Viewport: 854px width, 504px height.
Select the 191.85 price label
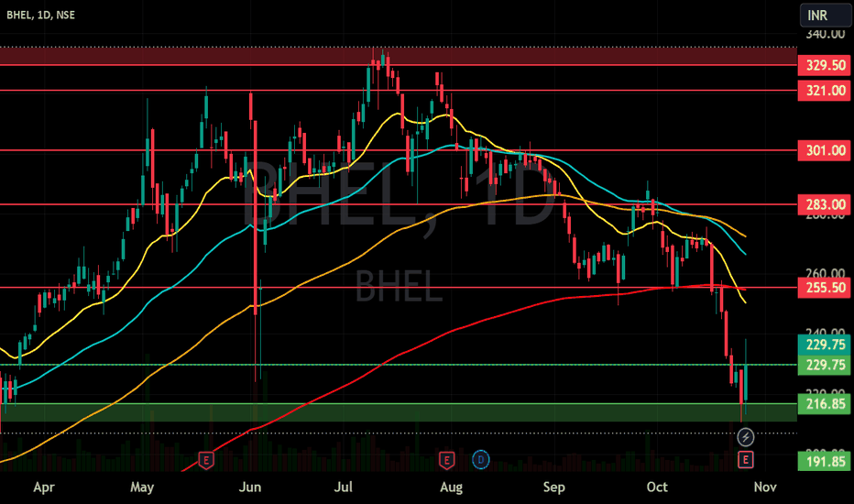click(x=825, y=462)
